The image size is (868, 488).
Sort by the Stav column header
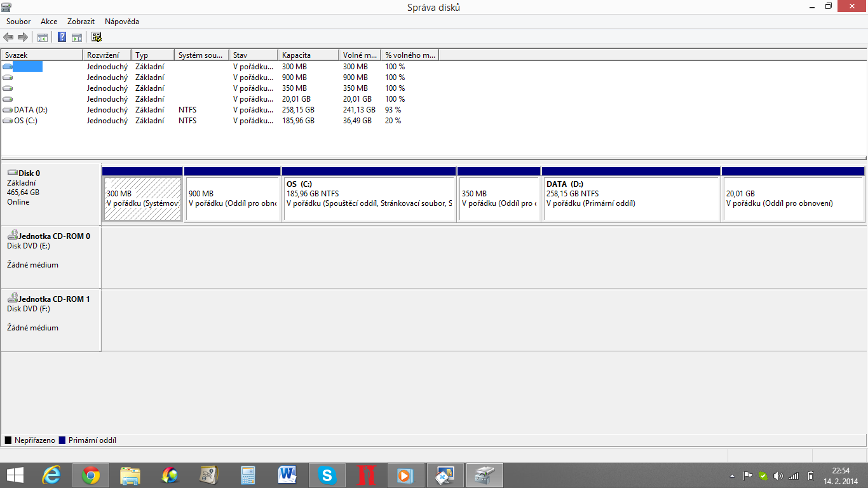(254, 55)
